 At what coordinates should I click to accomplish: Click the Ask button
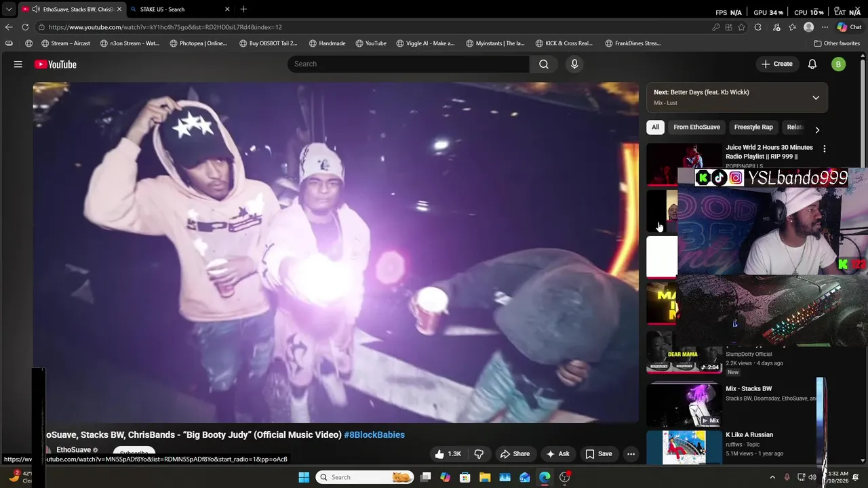558,454
